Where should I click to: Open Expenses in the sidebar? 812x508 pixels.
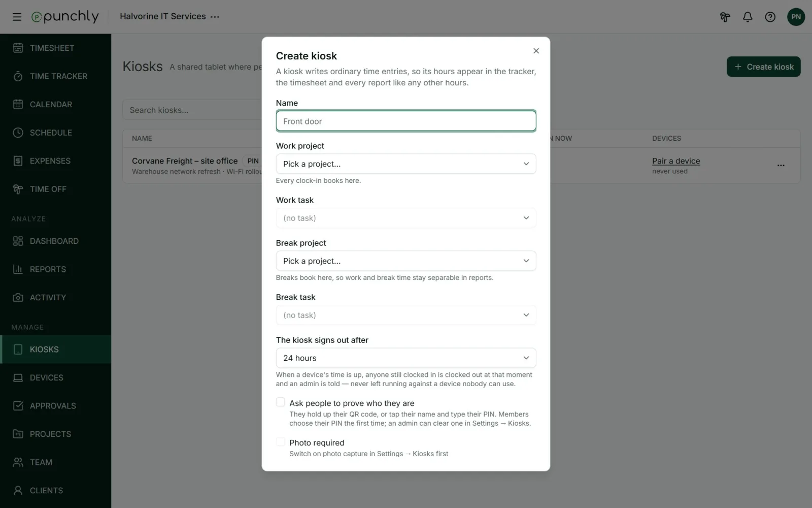(x=55, y=161)
